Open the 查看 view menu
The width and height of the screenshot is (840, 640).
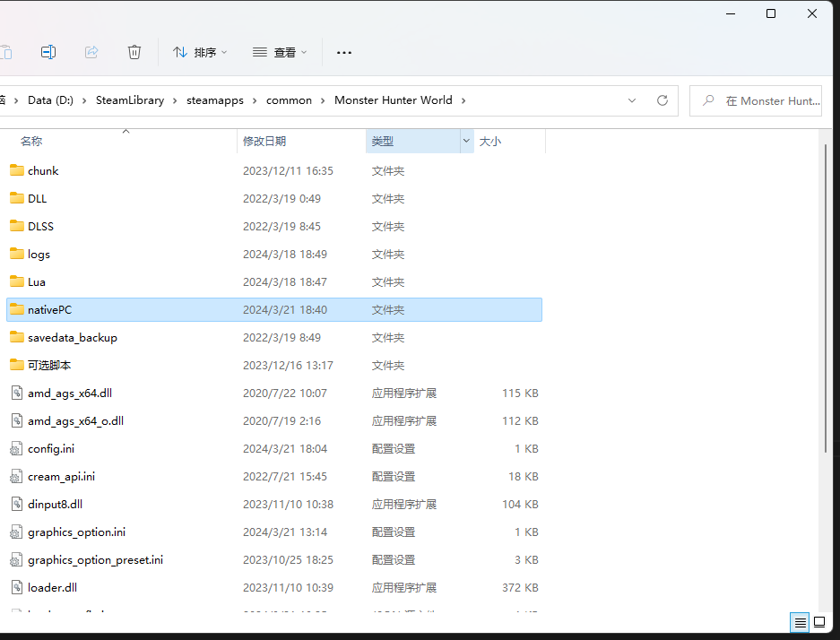pyautogui.click(x=280, y=52)
